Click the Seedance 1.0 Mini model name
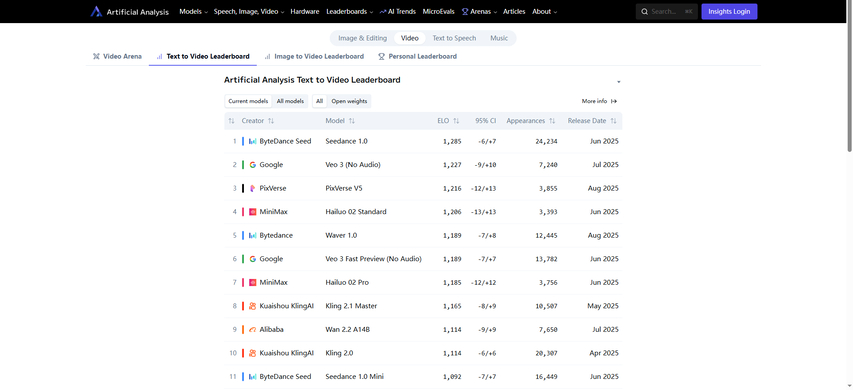The image size is (853, 390). click(355, 376)
